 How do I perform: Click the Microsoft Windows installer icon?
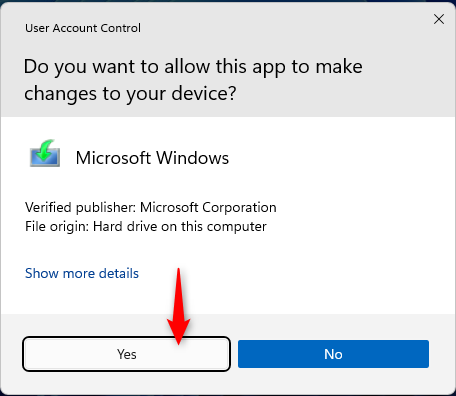pyautogui.click(x=45, y=153)
